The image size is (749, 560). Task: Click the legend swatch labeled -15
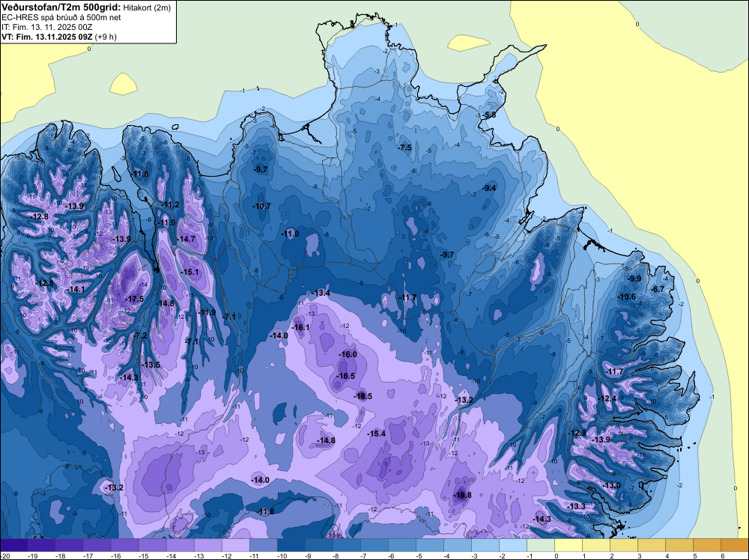[x=152, y=545]
